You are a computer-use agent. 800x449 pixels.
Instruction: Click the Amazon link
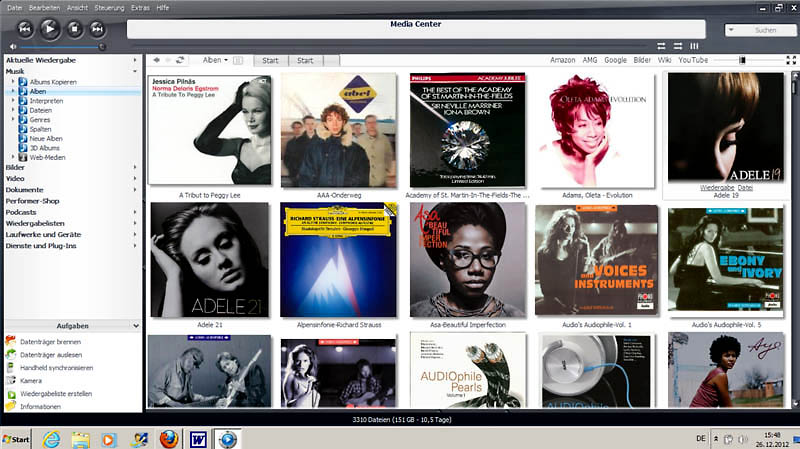(x=562, y=60)
